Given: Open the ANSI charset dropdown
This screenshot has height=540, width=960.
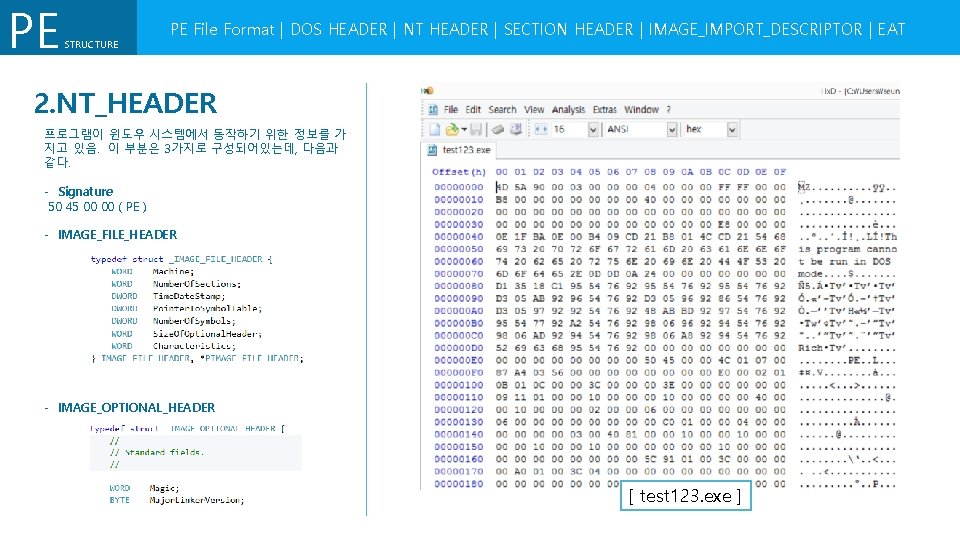Looking at the screenshot, I should [672, 130].
